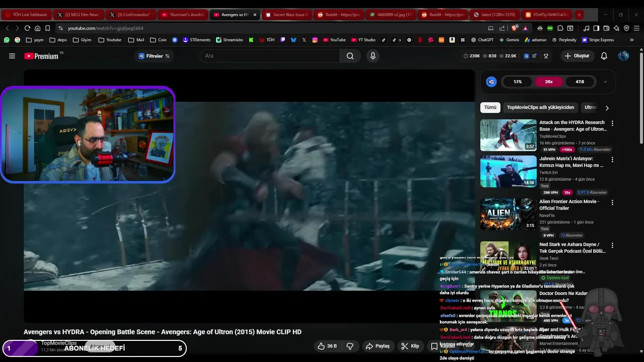
Task: Share the page via toolbar share icon
Action: [502, 28]
